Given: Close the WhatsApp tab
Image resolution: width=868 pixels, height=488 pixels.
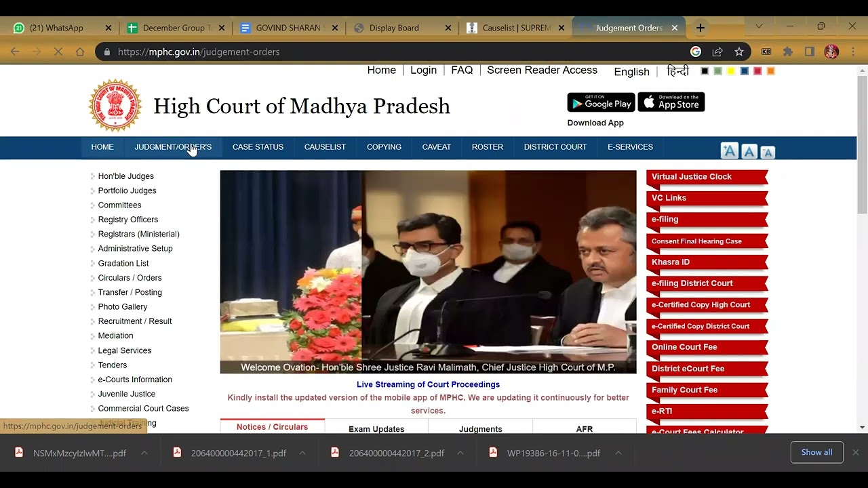Looking at the screenshot, I should [x=108, y=28].
